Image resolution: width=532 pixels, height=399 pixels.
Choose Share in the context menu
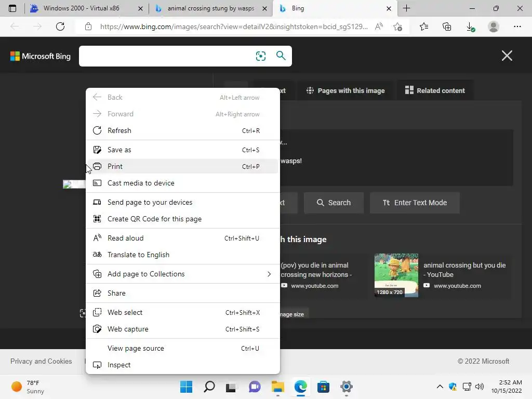point(183,294)
